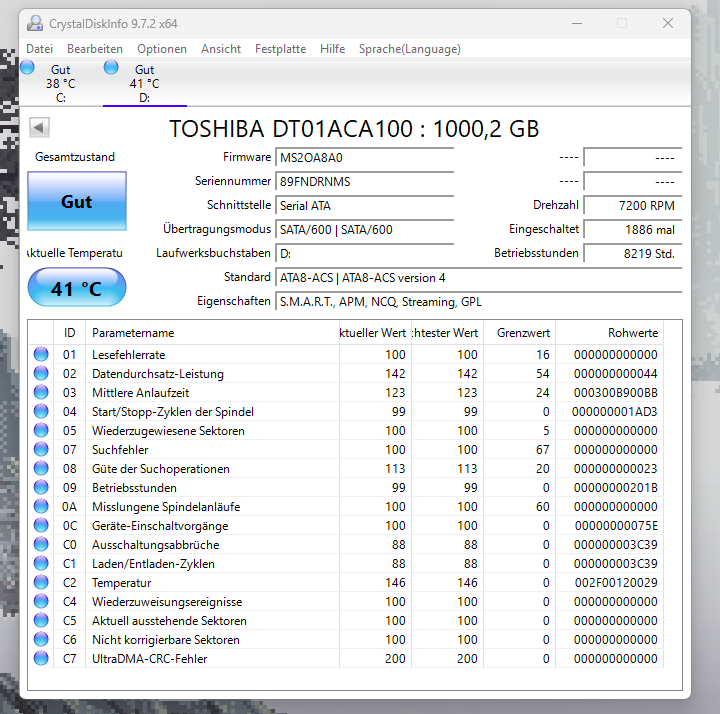720x714 pixels.
Task: Open the Festplatte menu
Action: pos(280,49)
